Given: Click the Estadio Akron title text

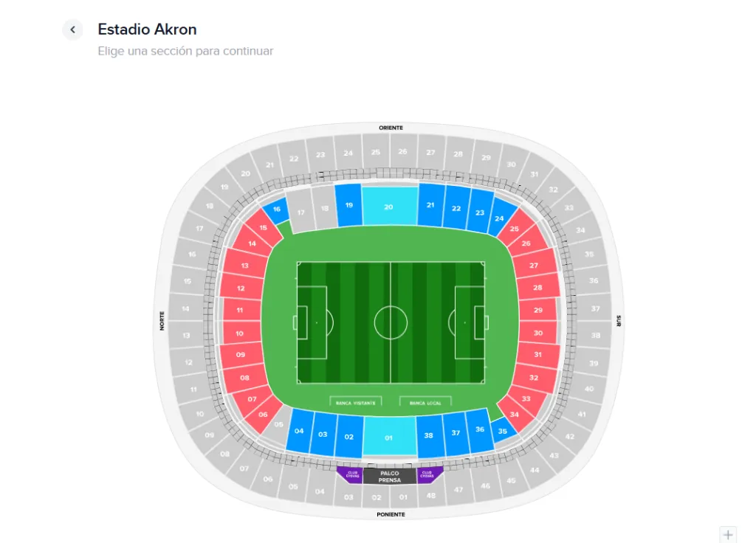Looking at the screenshot, I should tap(147, 29).
